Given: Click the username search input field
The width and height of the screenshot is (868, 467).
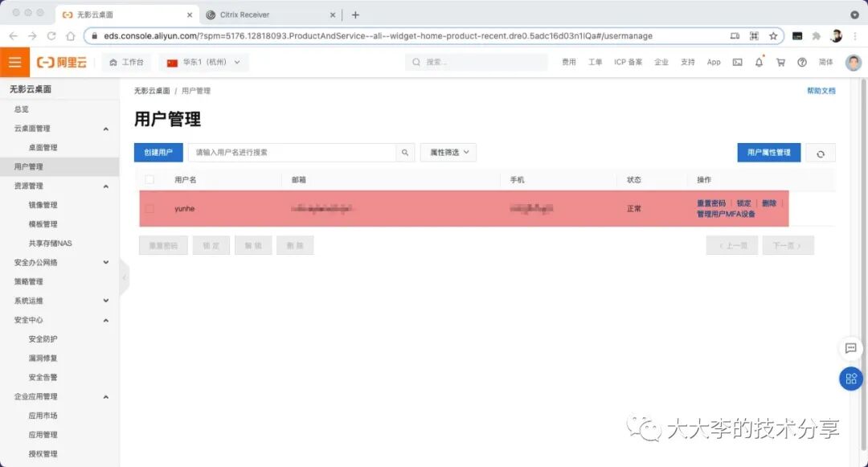Looking at the screenshot, I should tap(293, 152).
